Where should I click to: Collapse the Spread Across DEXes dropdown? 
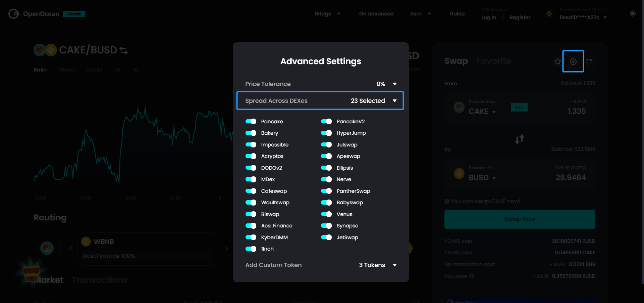click(x=395, y=101)
